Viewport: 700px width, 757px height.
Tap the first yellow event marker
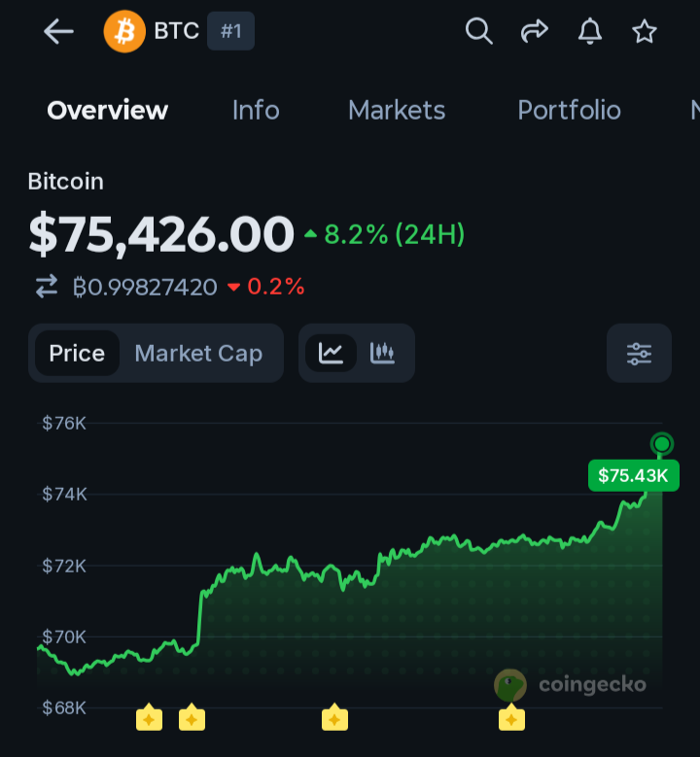click(x=150, y=718)
